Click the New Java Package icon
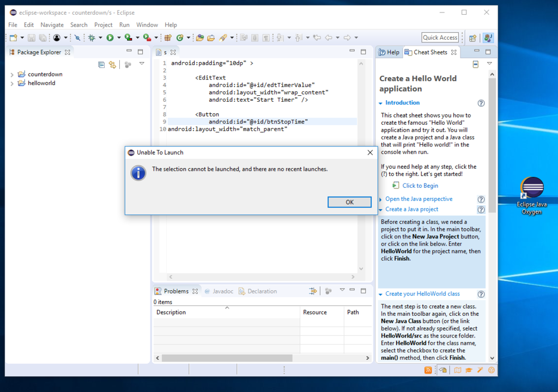This screenshot has height=392, width=558. pos(168,38)
